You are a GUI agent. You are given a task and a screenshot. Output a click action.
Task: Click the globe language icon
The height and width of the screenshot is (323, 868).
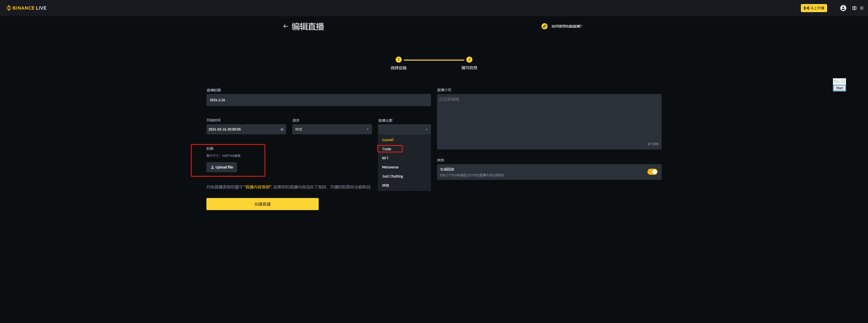click(854, 8)
